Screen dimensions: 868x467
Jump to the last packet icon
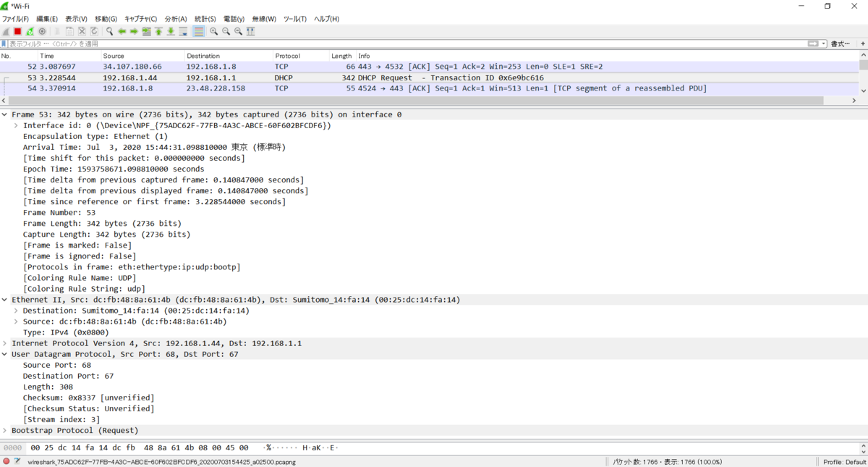171,31
